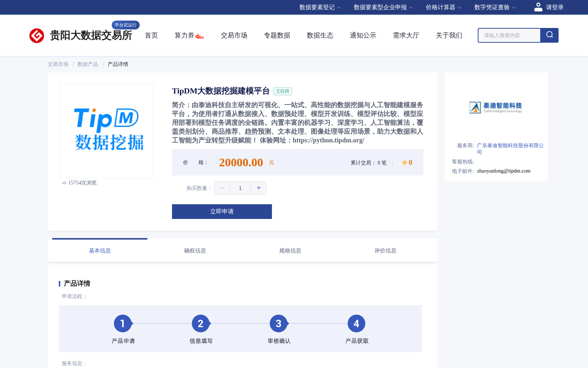Switch to the 规格信息 tab
588x368 pixels.
pos(290,251)
